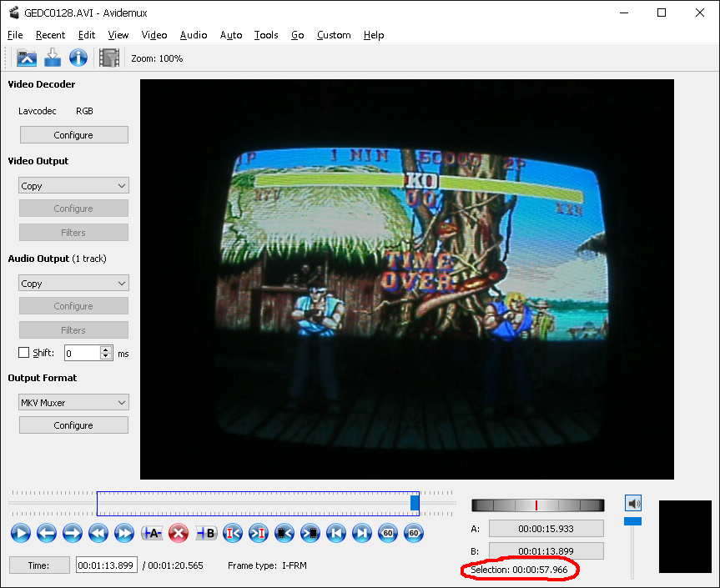
Task: Open the video filters filmstrip icon
Action: click(x=109, y=58)
